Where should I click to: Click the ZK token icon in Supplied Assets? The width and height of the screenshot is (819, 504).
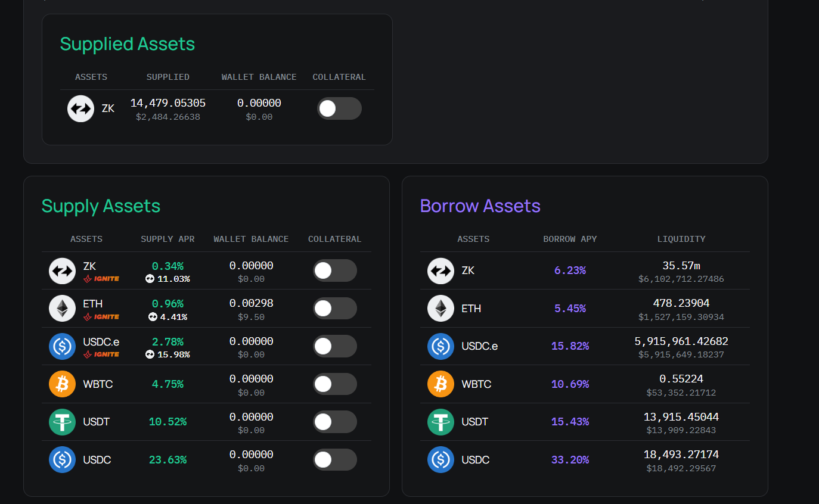click(x=80, y=109)
